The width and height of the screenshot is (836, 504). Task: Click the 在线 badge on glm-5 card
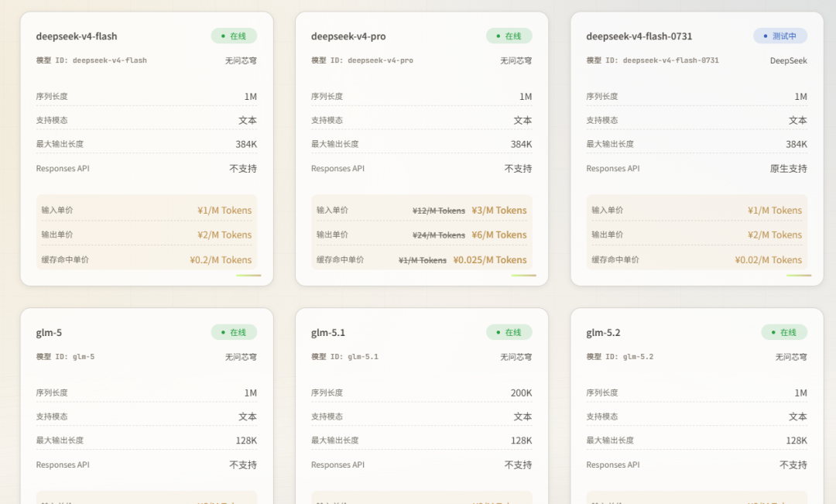point(234,332)
